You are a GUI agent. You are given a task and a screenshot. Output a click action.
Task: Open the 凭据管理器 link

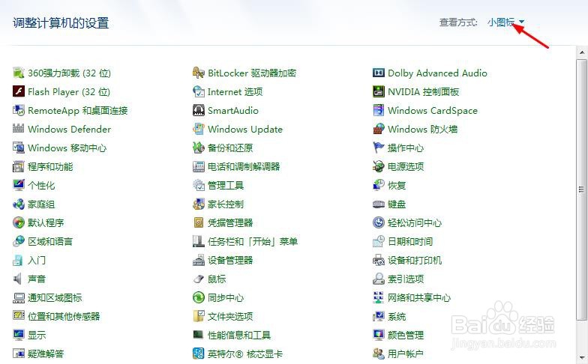(230, 223)
